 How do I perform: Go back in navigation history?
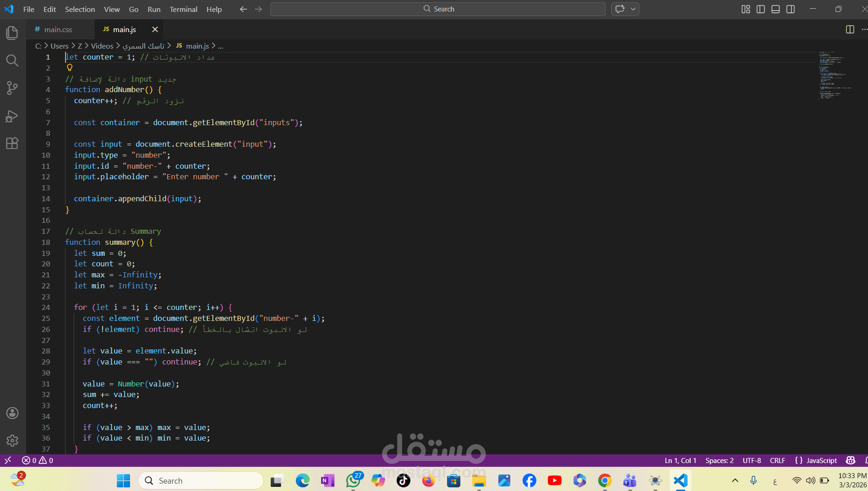(x=243, y=9)
